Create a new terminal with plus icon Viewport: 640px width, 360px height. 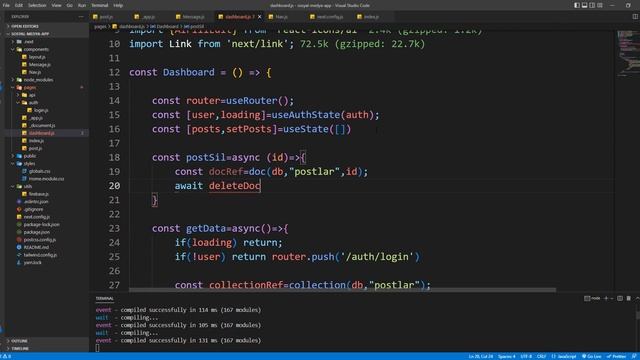[x=606, y=299]
